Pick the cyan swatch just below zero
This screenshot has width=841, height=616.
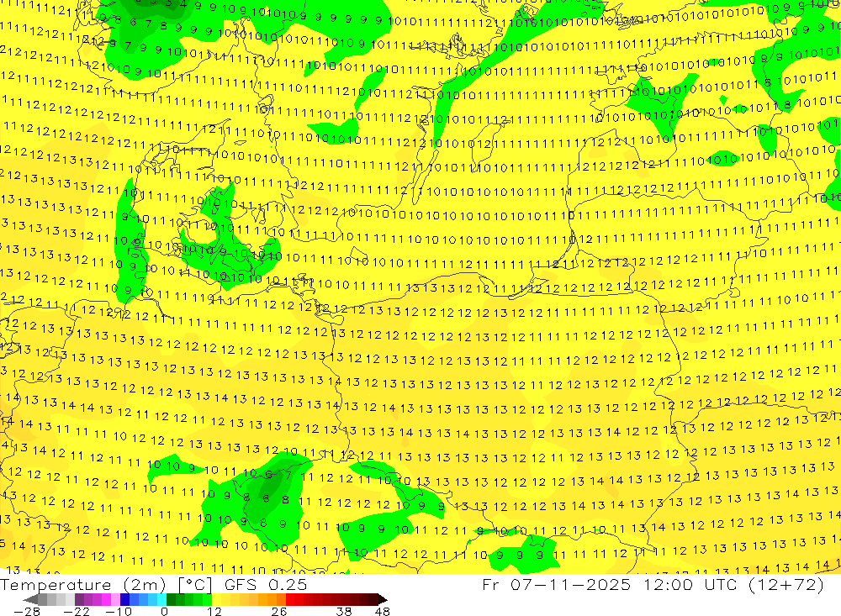click(161, 599)
